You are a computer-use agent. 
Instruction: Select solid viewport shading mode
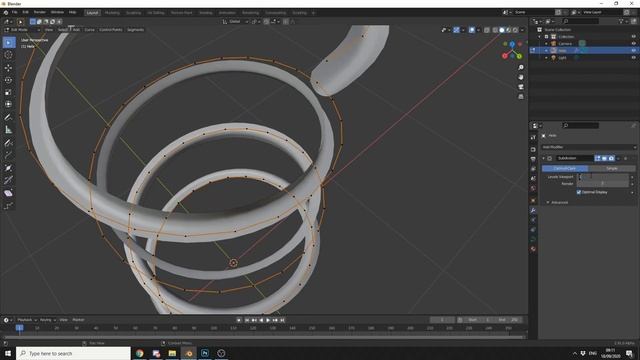pyautogui.click(x=502, y=30)
